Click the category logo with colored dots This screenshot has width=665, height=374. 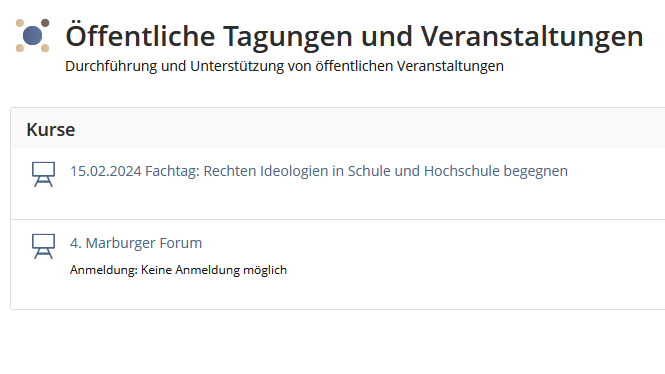tap(33, 35)
